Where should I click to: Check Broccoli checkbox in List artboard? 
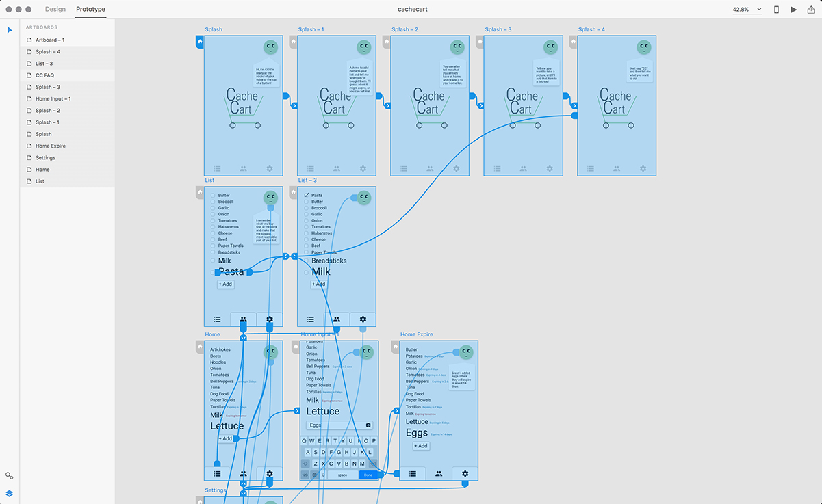point(213,202)
